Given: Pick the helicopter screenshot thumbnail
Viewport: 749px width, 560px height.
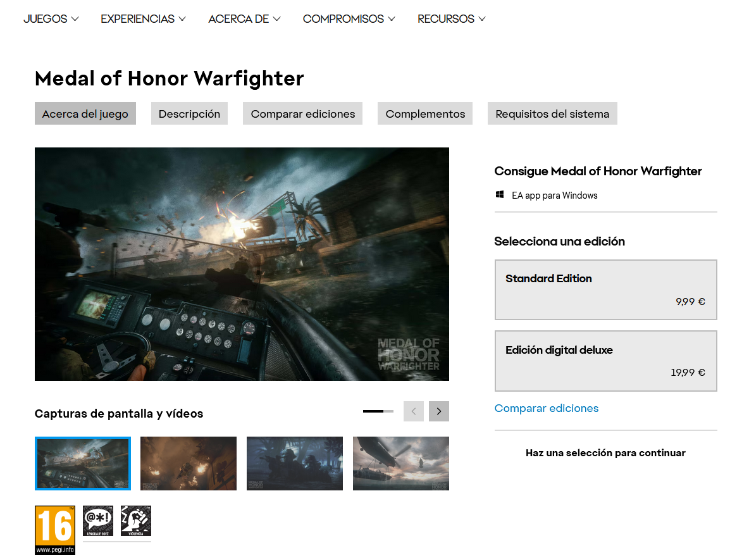Looking at the screenshot, I should pyautogui.click(x=401, y=463).
